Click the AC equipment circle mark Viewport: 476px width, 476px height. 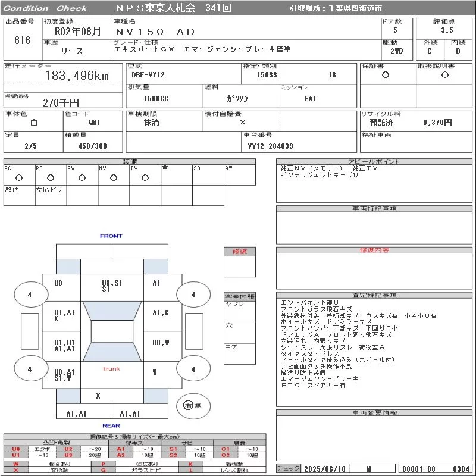[x=19, y=178]
